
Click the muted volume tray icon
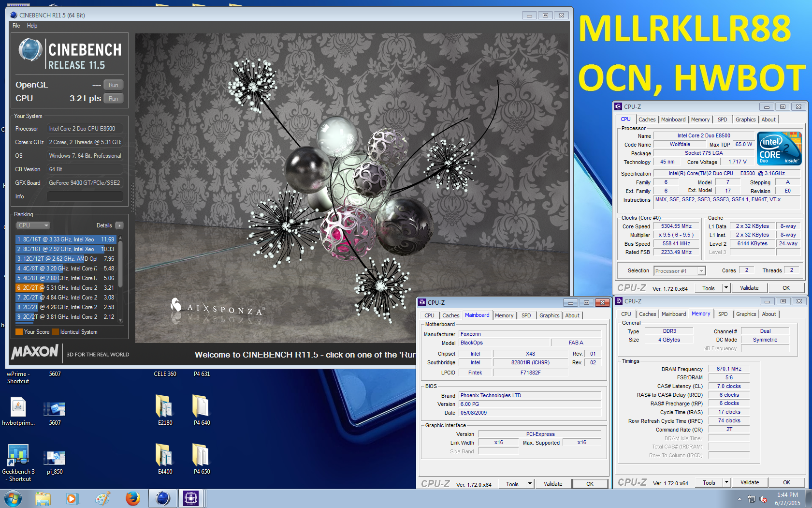[x=763, y=499]
